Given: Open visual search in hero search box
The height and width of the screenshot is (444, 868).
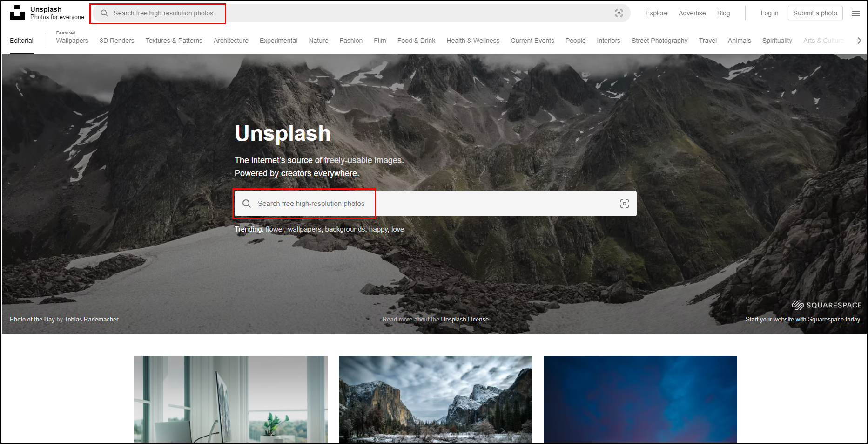Looking at the screenshot, I should [x=625, y=204].
